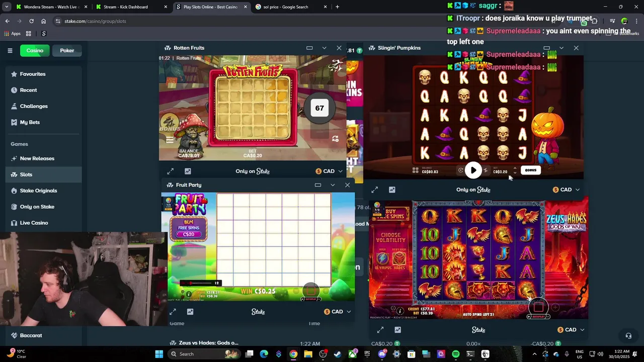Viewport: 644px width, 362px height.
Task: Open CAD currency dropdown under Rotten Fruits
Action: (x=329, y=171)
